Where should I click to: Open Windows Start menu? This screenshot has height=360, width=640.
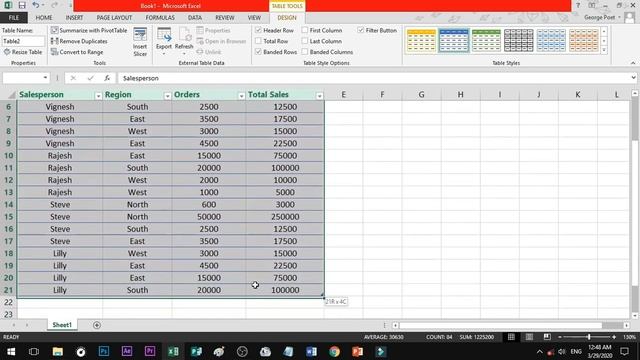click(x=11, y=352)
